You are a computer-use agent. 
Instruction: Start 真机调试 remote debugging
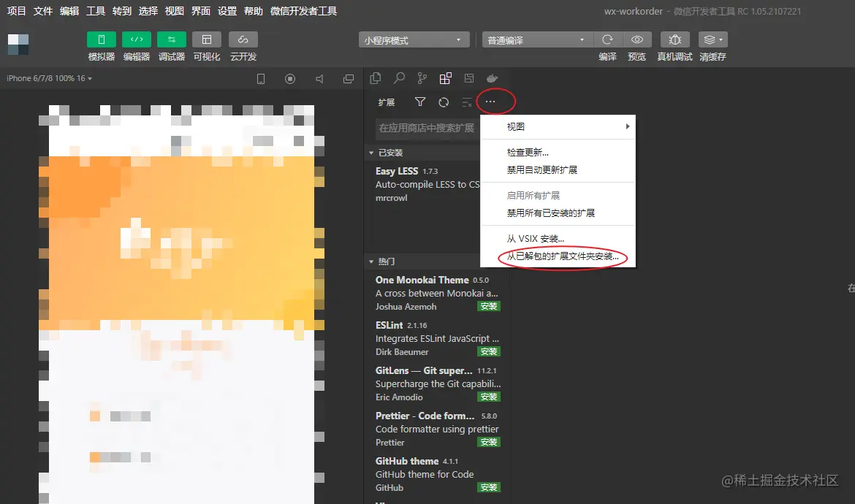click(x=675, y=39)
